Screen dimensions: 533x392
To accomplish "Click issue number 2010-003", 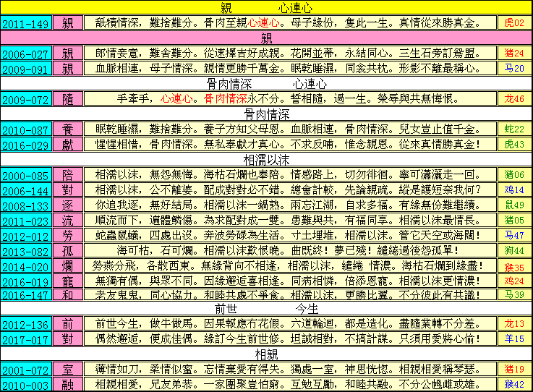I will pos(26,384).
